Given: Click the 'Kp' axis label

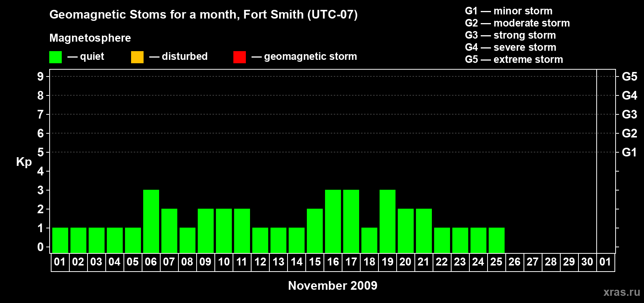Looking at the screenshot, I should [x=24, y=162].
